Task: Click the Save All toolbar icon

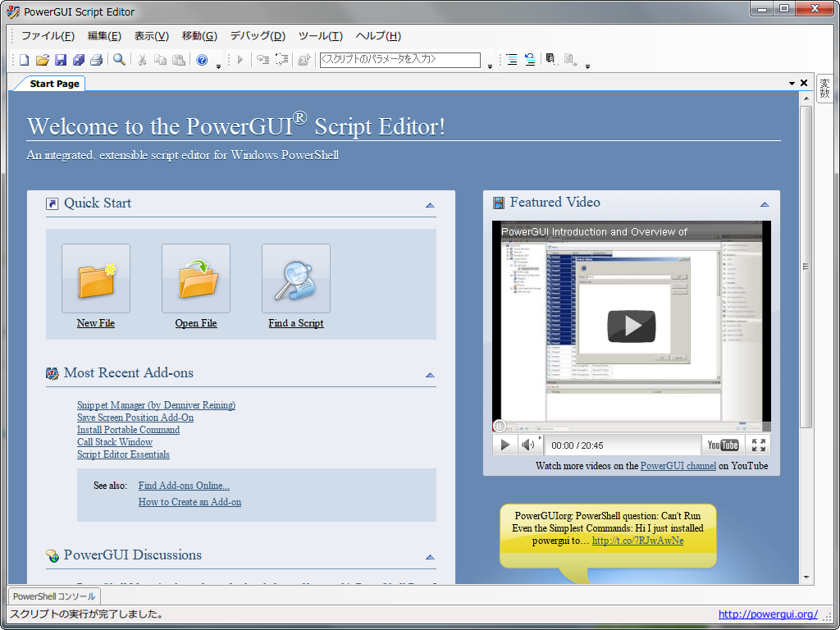Action: point(79,59)
